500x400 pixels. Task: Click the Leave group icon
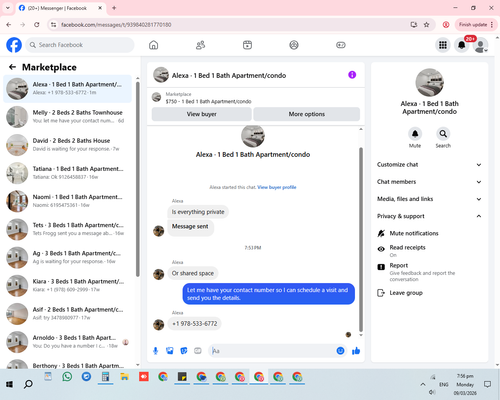381,293
